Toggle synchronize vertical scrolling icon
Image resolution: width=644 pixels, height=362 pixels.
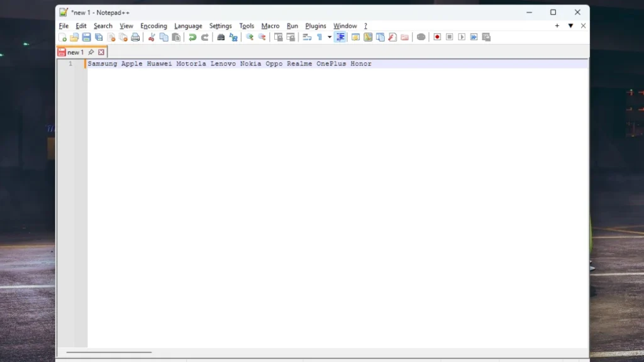(x=278, y=37)
